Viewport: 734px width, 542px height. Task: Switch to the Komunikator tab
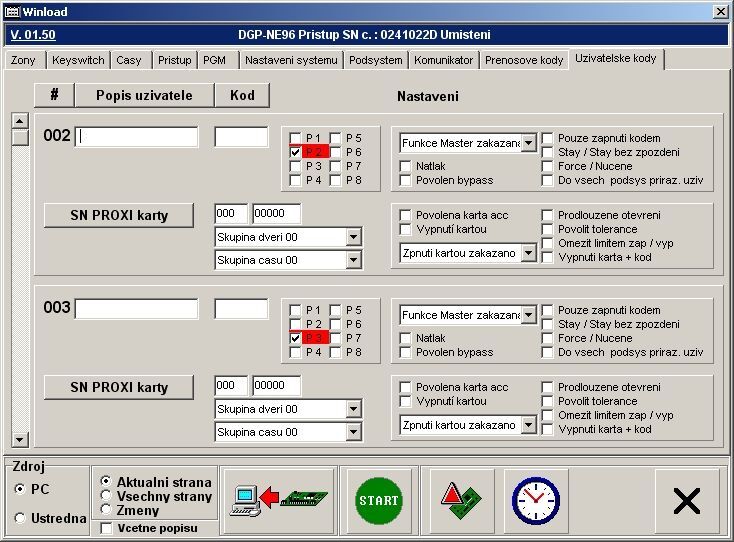pos(443,60)
